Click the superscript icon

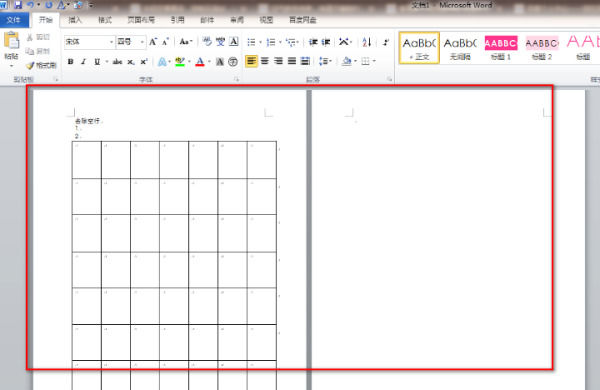pyautogui.click(x=144, y=62)
